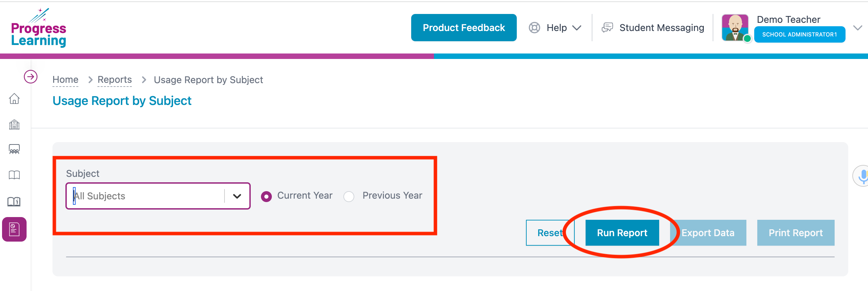Expand the sidebar with arrow circle icon
The height and width of the screenshot is (291, 868).
point(31,77)
